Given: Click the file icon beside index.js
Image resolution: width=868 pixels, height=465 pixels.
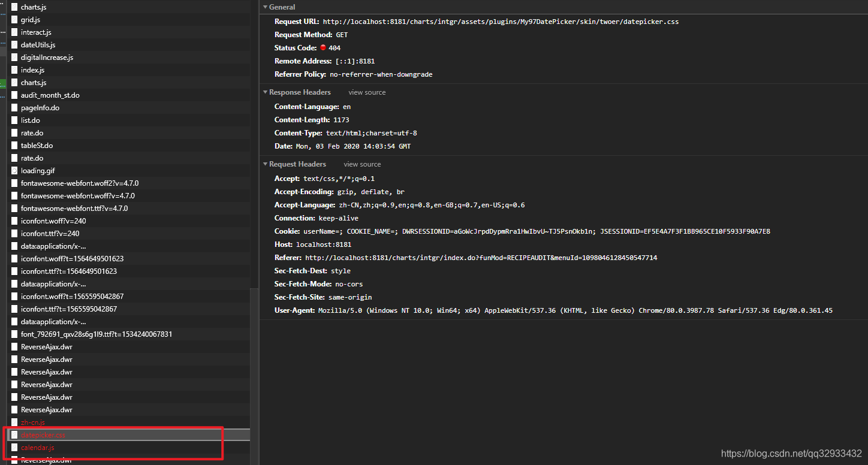Looking at the screenshot, I should 14,70.
